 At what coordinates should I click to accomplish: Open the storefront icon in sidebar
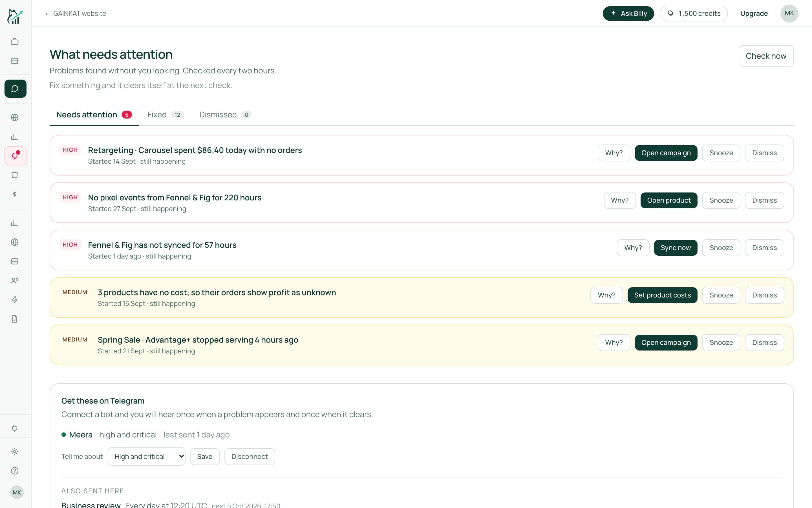tap(15, 61)
